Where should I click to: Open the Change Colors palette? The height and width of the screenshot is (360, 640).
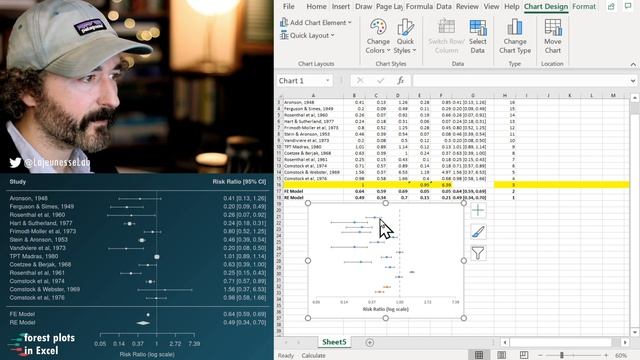(378, 36)
